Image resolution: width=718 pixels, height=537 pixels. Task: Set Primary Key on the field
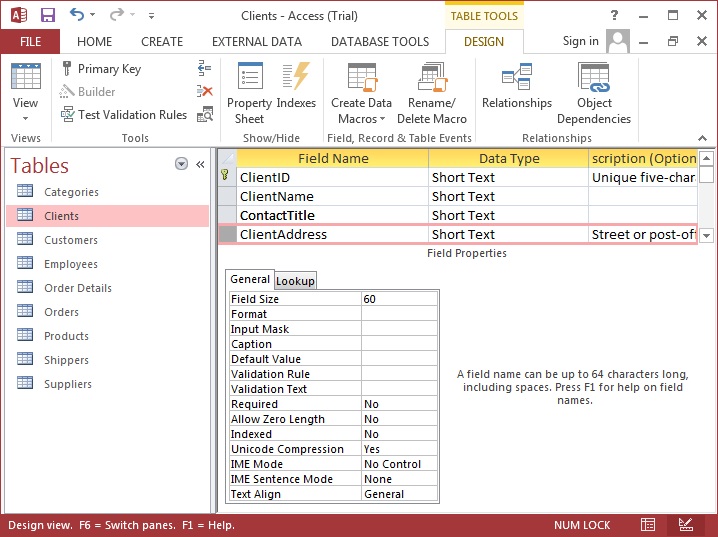pyautogui.click(x=102, y=69)
